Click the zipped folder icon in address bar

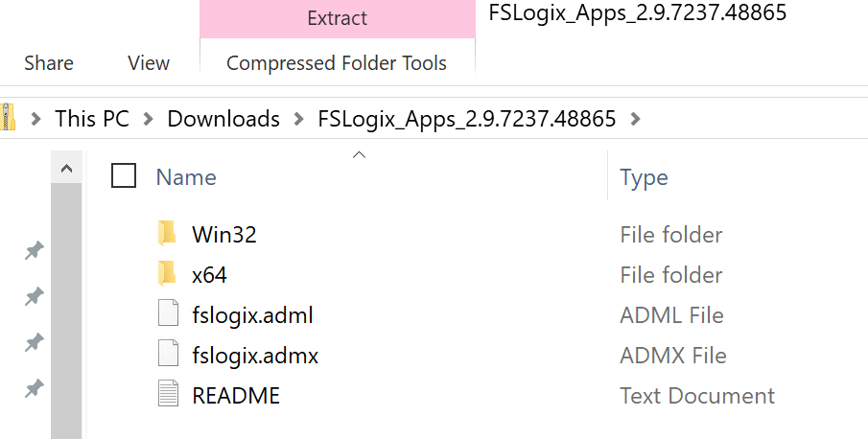point(9,118)
